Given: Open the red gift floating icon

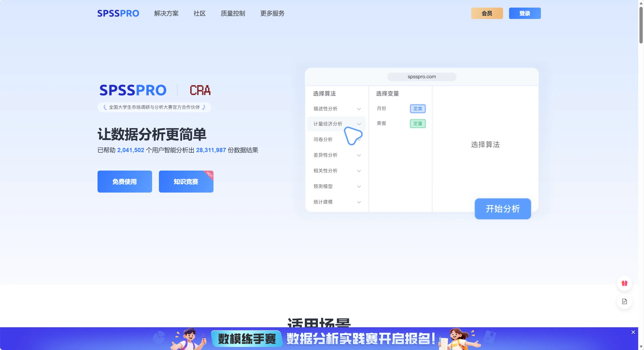Looking at the screenshot, I should click(625, 283).
